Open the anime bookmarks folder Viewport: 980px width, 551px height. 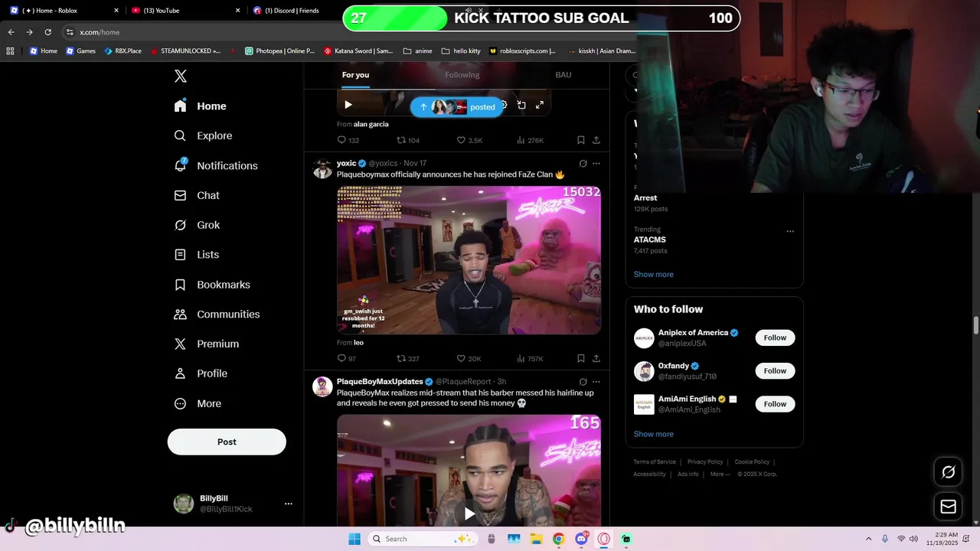pos(417,51)
